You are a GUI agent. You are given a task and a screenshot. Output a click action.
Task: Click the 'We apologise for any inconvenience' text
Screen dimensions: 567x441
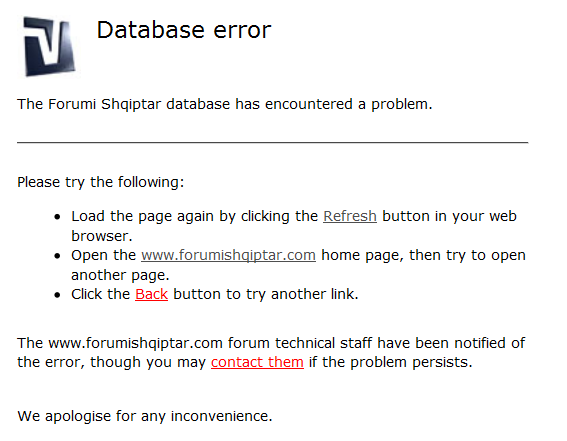coord(145,416)
